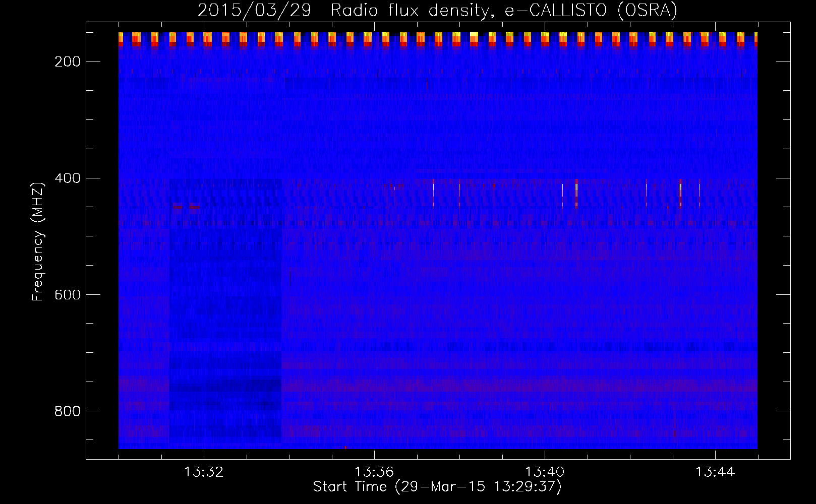Click the 13:44 time tick label
Image resolution: width=816 pixels, height=504 pixels.
[x=715, y=472]
